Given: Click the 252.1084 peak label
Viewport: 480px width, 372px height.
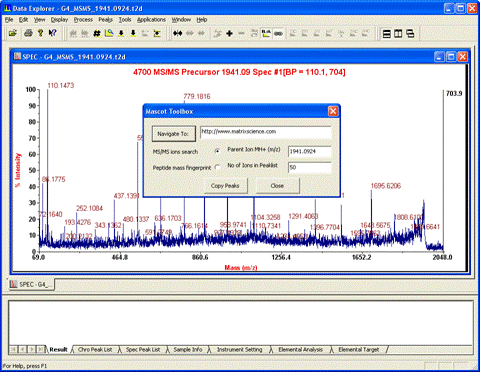Looking at the screenshot, I should pos(89,208).
